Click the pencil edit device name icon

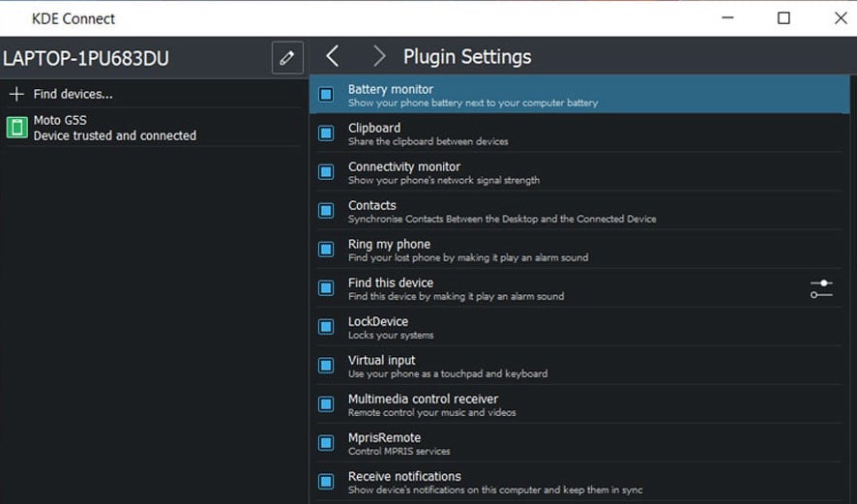tap(287, 57)
